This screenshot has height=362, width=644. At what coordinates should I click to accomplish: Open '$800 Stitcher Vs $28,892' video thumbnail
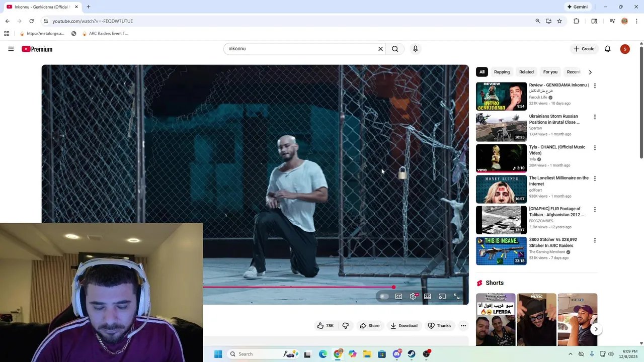coord(501,251)
